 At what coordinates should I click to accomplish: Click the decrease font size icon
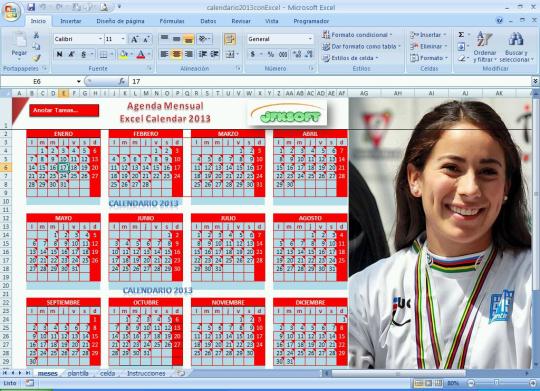click(146, 39)
